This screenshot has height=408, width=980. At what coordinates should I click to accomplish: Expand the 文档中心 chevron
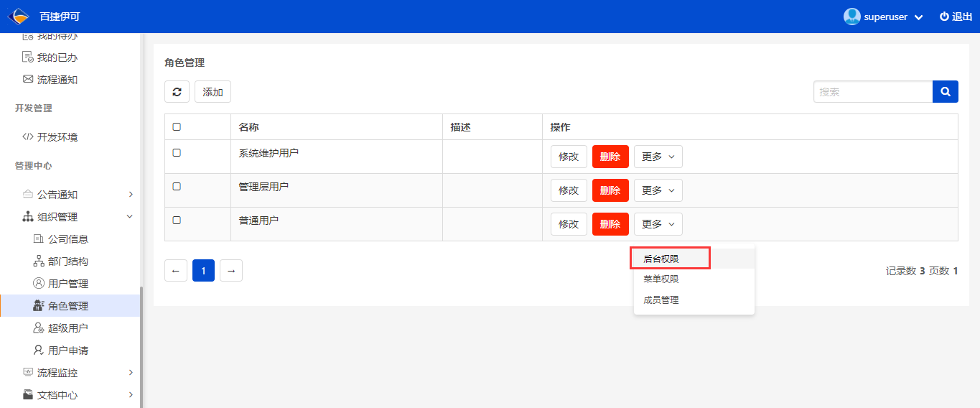[x=131, y=395]
